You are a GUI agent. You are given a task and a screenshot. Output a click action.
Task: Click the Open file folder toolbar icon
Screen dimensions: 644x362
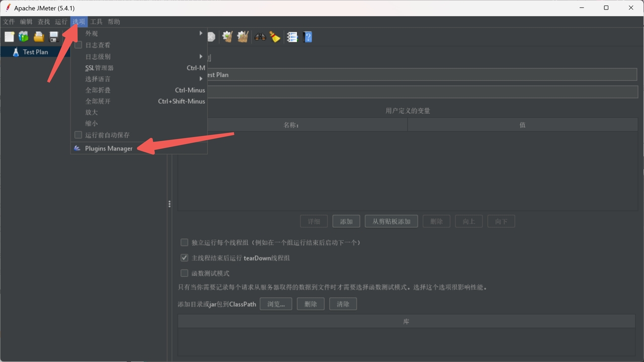tap(39, 37)
